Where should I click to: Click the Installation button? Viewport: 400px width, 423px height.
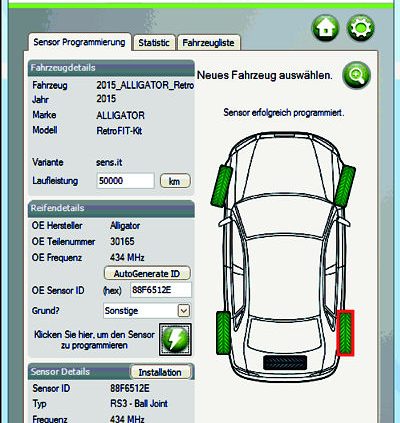click(x=160, y=372)
